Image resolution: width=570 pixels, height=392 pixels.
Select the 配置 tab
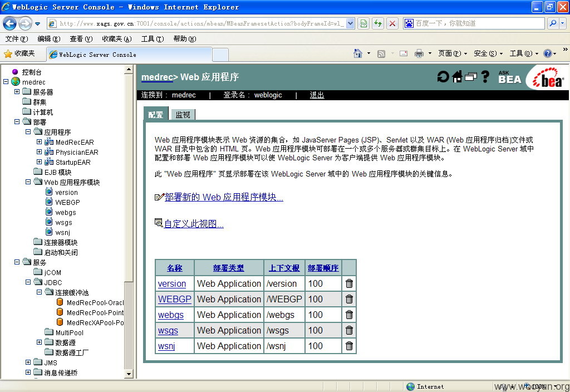tap(156, 115)
